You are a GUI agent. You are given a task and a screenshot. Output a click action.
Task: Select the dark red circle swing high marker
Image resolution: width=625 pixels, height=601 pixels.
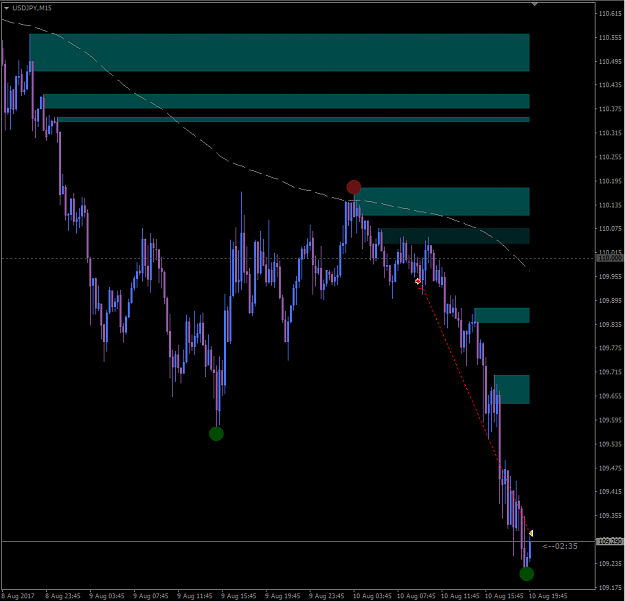[x=354, y=187]
